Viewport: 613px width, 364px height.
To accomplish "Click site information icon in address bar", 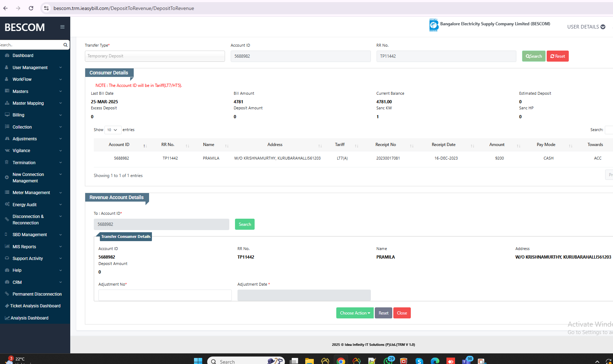I will click(46, 8).
